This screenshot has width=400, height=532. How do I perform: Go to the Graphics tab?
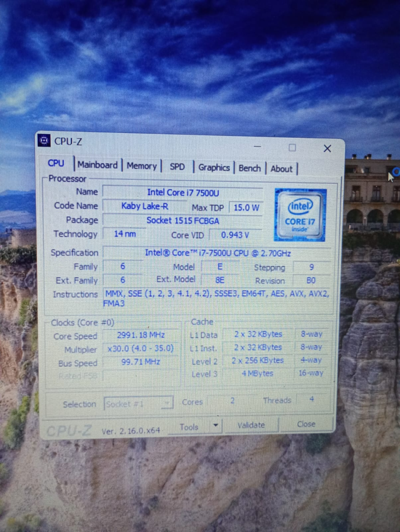[x=214, y=167]
